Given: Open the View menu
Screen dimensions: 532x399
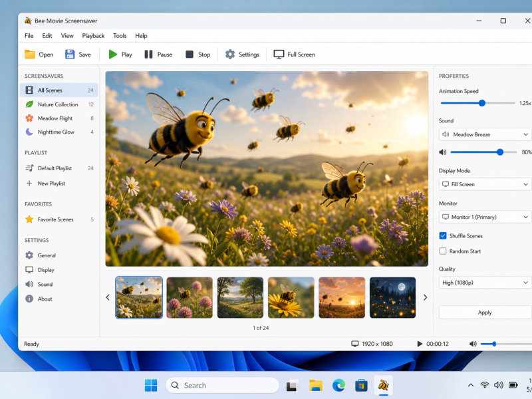Looking at the screenshot, I should [x=67, y=36].
